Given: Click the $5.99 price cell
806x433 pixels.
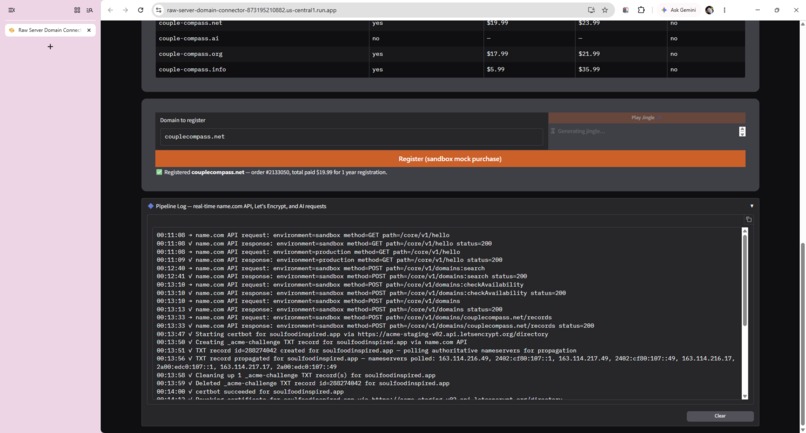Looking at the screenshot, I should pos(529,69).
